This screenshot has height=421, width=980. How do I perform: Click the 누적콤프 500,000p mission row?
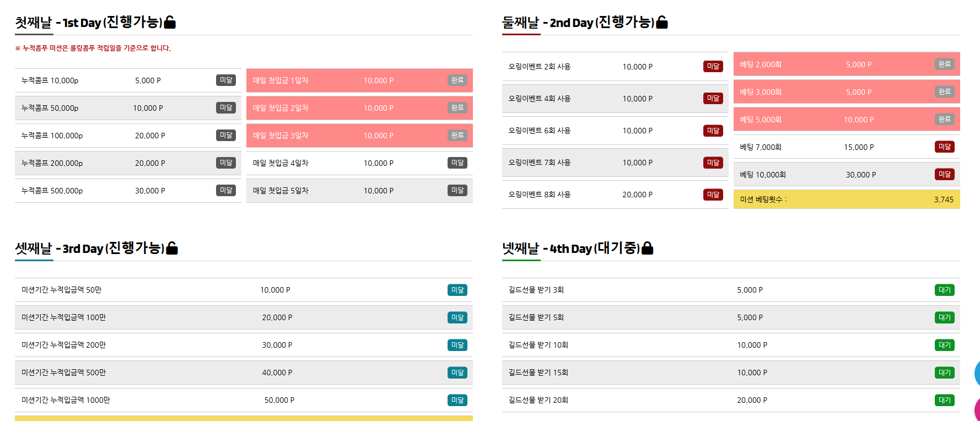[x=127, y=191]
